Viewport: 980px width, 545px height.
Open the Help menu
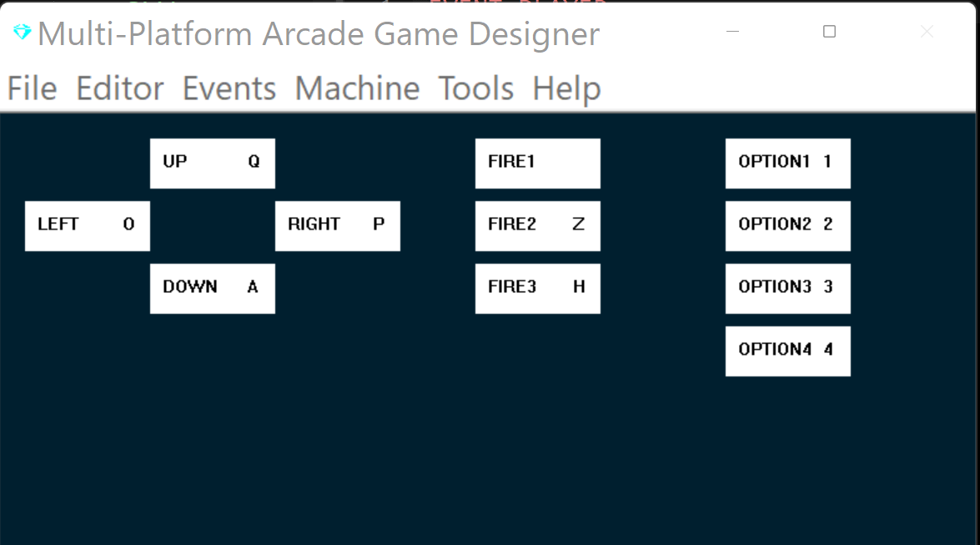[566, 88]
